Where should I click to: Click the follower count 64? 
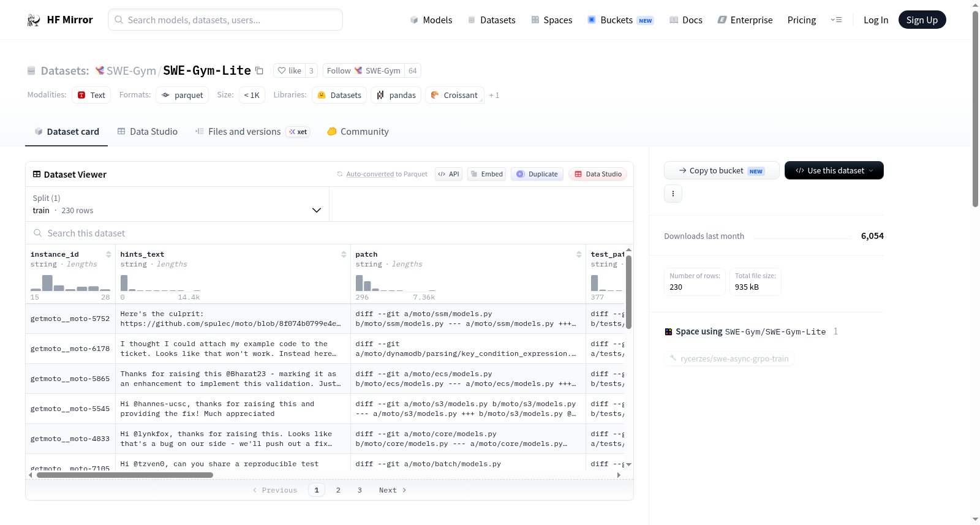pyautogui.click(x=413, y=70)
